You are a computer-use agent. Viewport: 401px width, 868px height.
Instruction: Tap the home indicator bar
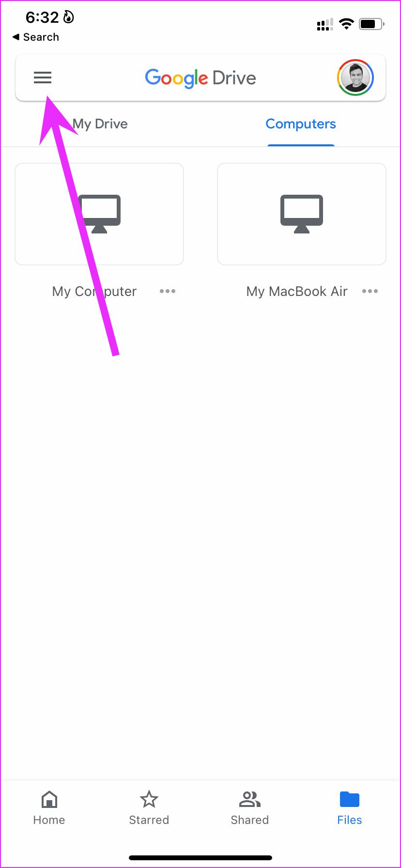[x=200, y=858]
